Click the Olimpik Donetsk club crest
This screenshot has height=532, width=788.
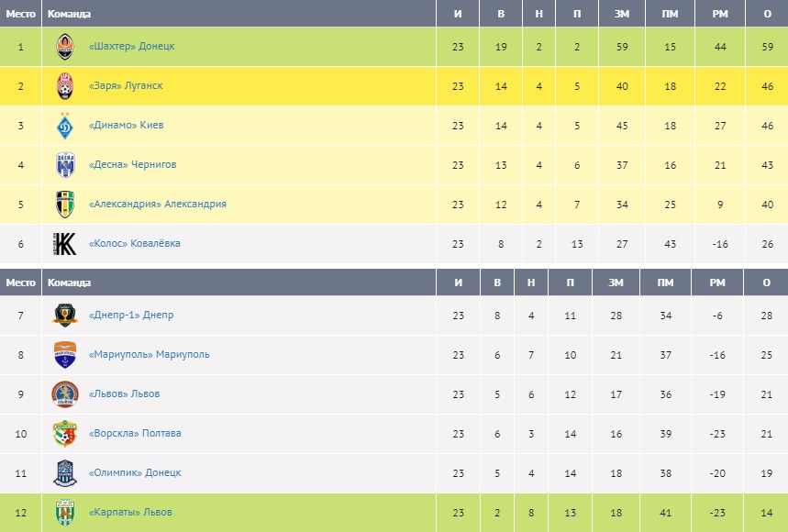[65, 473]
